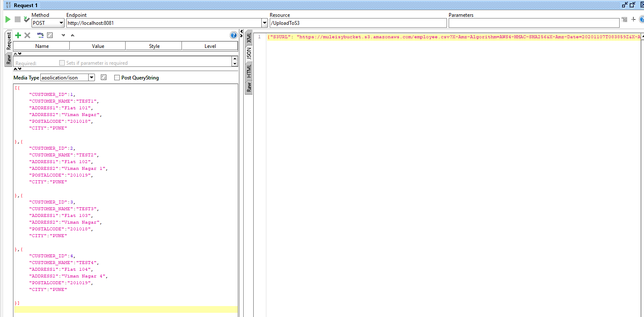Expand the Endpoint dropdown arrow
644x317 pixels.
[x=264, y=23]
